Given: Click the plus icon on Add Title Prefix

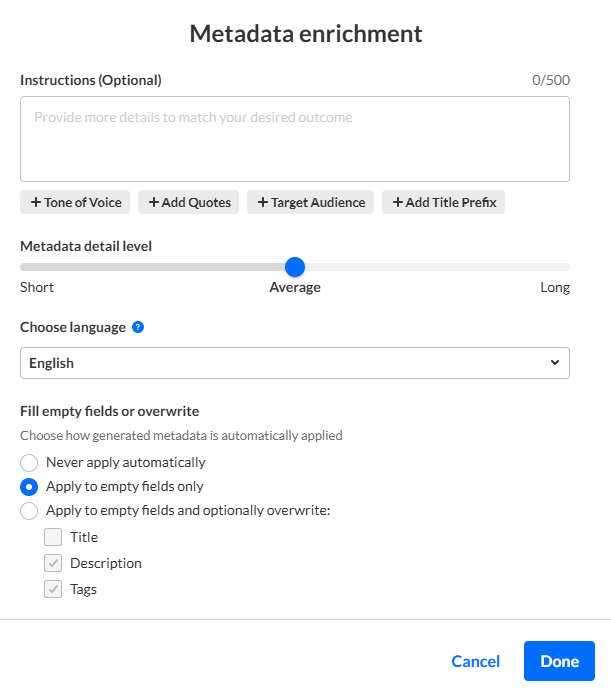Looking at the screenshot, I should (398, 202).
